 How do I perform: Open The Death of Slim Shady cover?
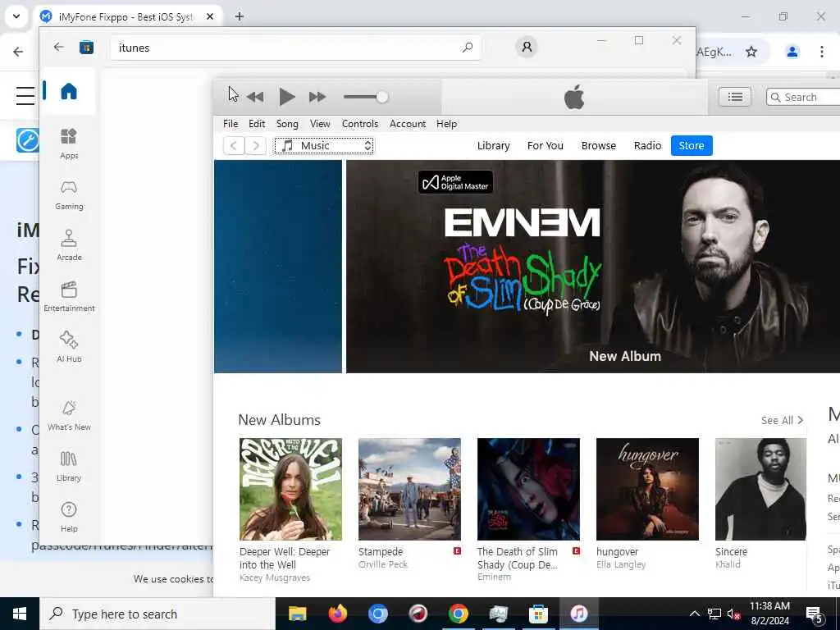tap(528, 489)
